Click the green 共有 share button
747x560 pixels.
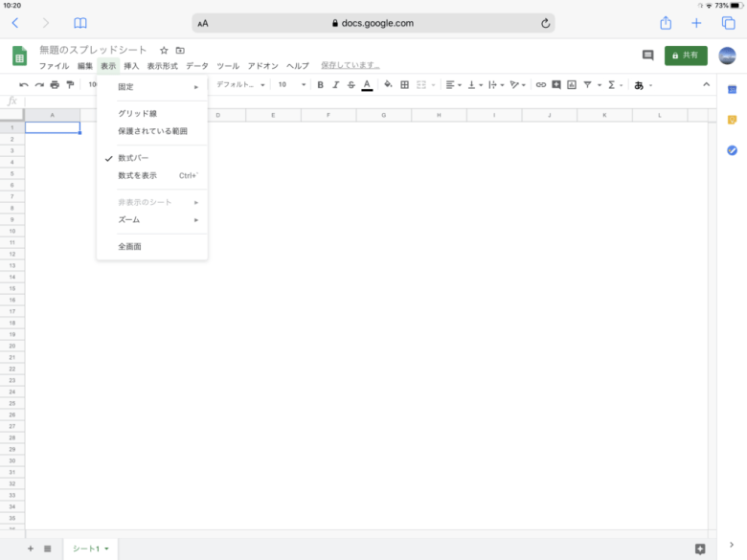686,56
